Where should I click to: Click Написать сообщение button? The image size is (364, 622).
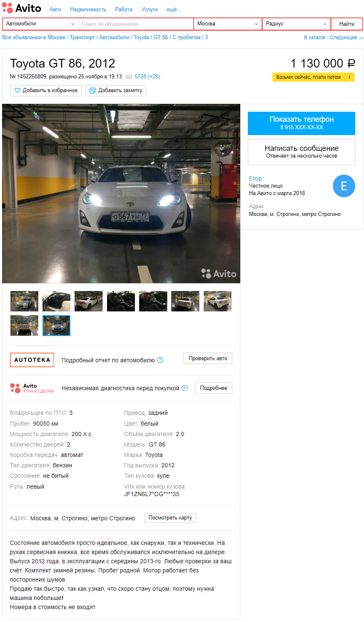coord(302,152)
